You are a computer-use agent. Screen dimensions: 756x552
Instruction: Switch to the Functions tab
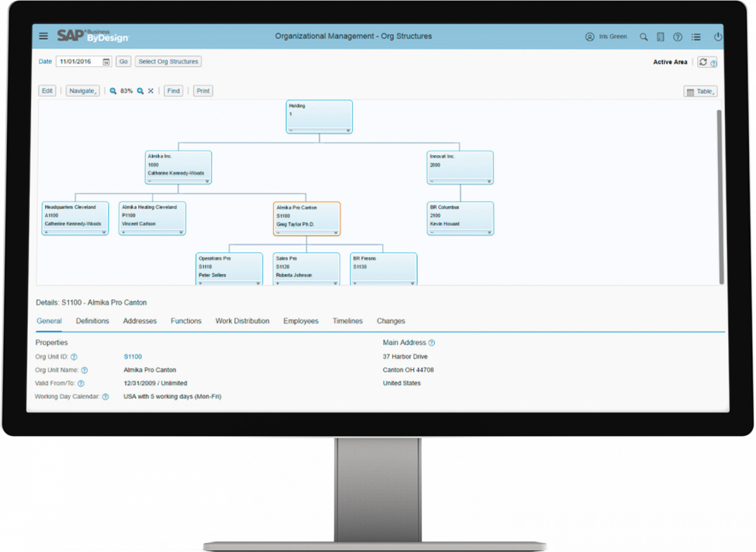(x=186, y=321)
